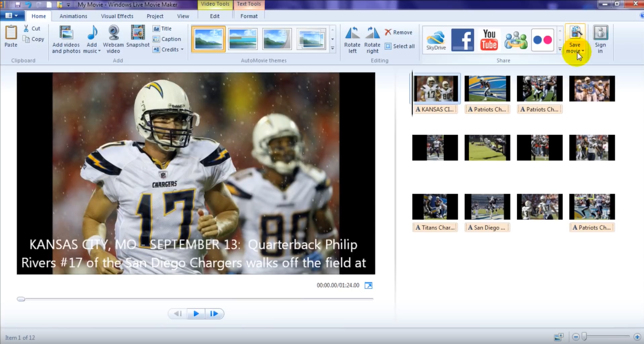
Task: Rotate the clip left
Action: 352,34
